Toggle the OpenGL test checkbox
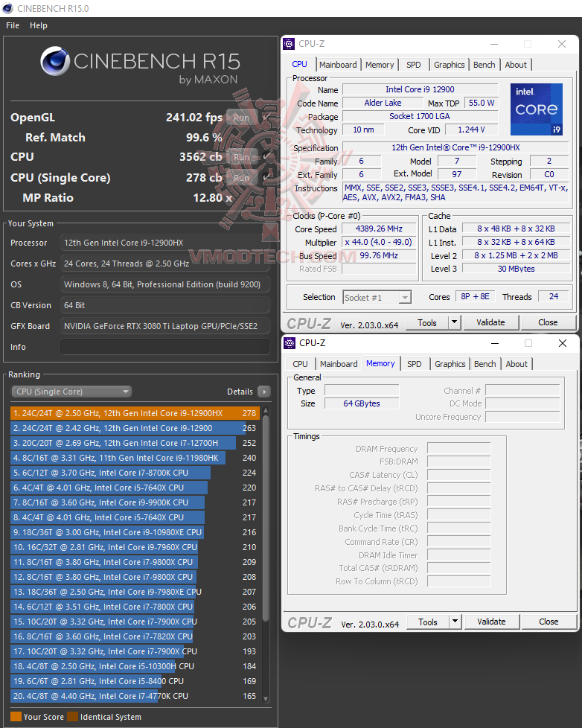Viewport: 582px width, 728px height. pyautogui.click(x=266, y=118)
